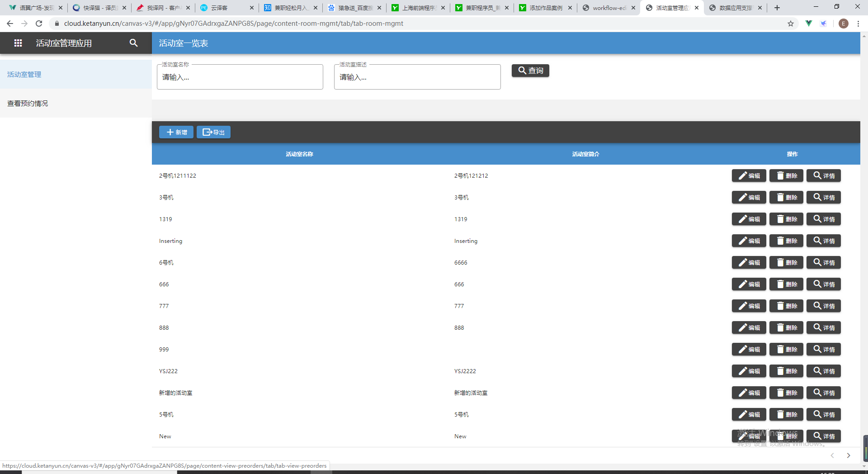This screenshot has width=868, height=474.
Task: Edit the 2号机1211122 row
Action: tap(749, 175)
